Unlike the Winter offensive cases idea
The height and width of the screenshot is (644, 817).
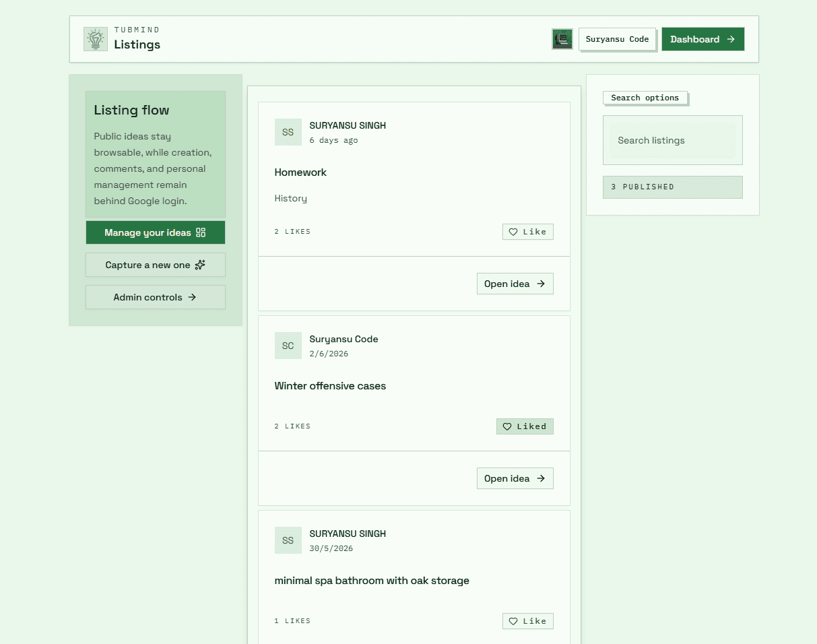525,426
